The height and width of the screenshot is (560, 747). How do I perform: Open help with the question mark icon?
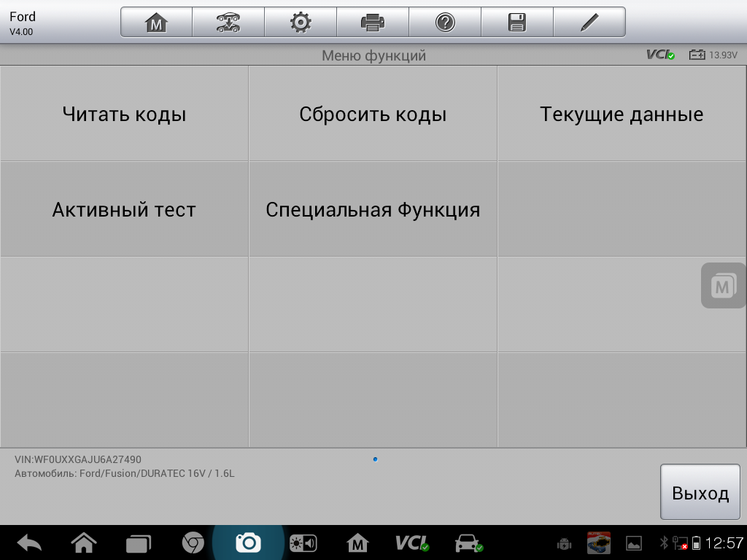pyautogui.click(x=445, y=23)
